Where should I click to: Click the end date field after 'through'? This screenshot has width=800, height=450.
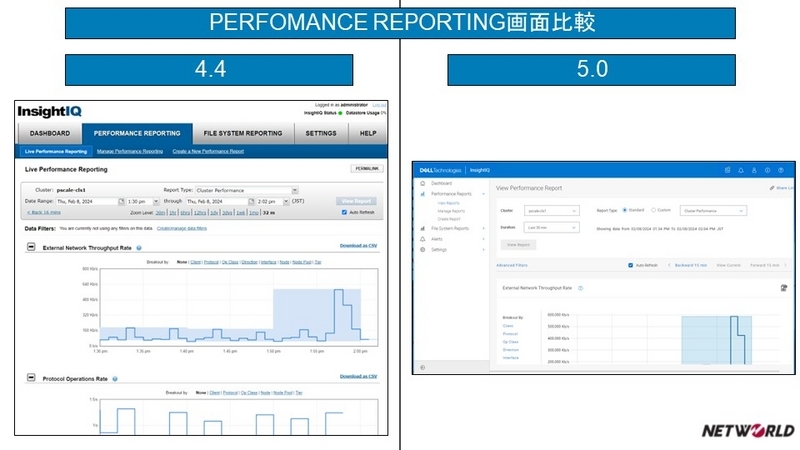click(217, 202)
